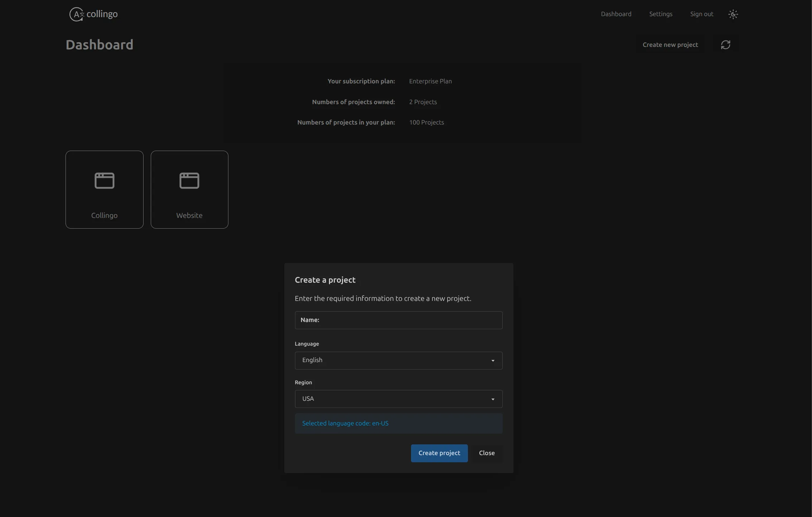The height and width of the screenshot is (517, 812).
Task: Select USA in the Region combo box
Action: 398,399
